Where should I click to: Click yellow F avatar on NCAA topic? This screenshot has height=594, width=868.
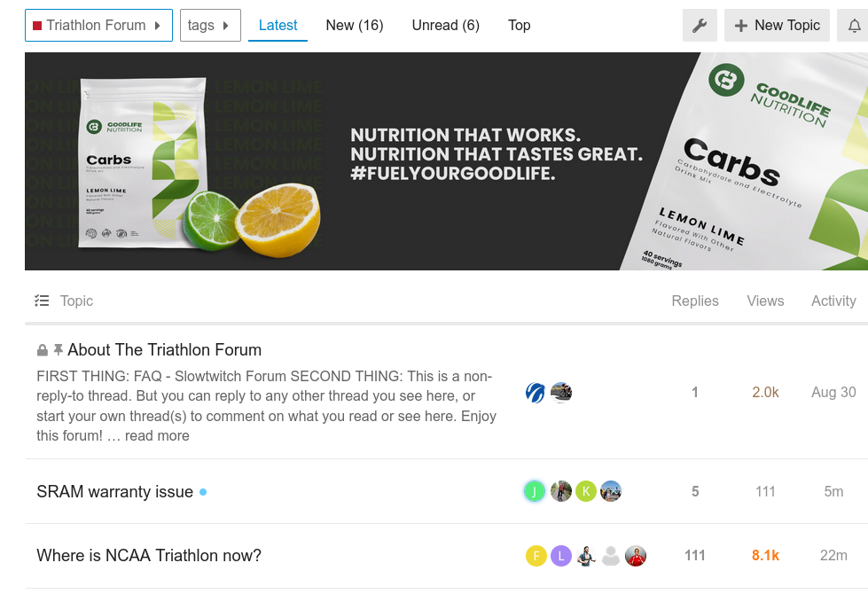536,556
